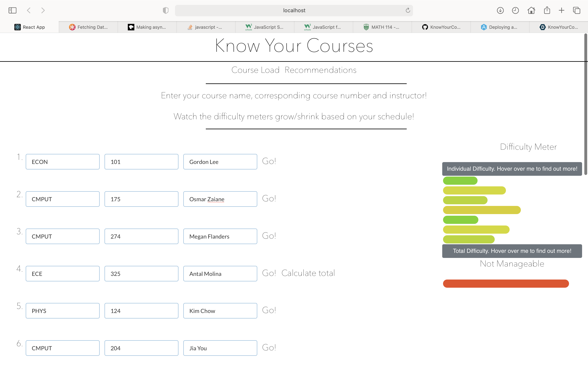The height and width of the screenshot is (367, 588).
Task: Open the browsing history clock icon
Action: [x=515, y=10]
